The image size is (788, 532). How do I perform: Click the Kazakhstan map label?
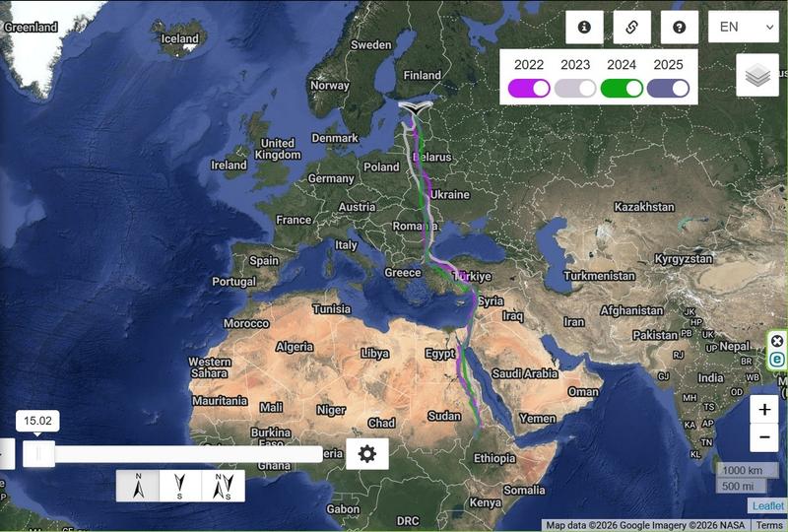[x=644, y=207]
